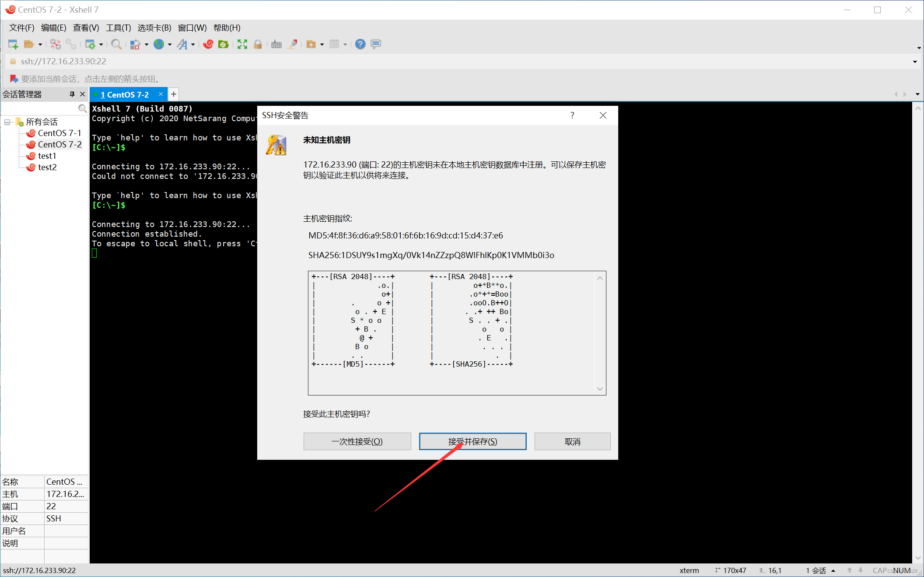
Task: Click the 一次性接受(O) button
Action: (x=357, y=441)
